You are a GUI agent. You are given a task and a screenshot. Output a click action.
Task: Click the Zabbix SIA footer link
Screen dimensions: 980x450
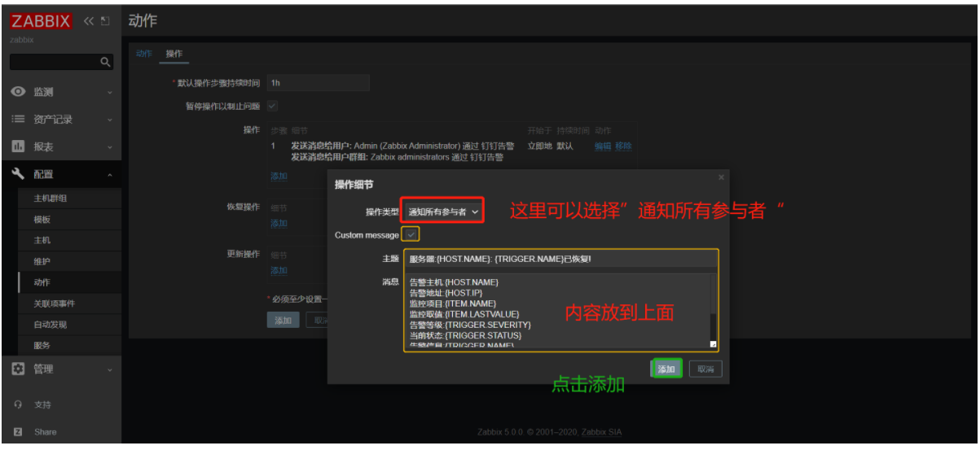[601, 432]
